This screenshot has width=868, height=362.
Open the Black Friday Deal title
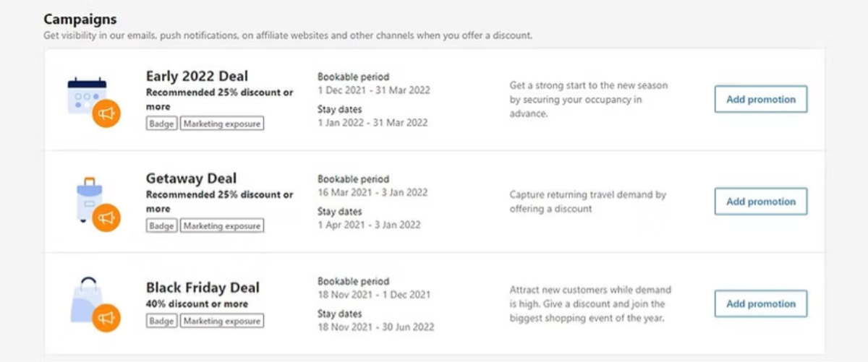(x=203, y=288)
